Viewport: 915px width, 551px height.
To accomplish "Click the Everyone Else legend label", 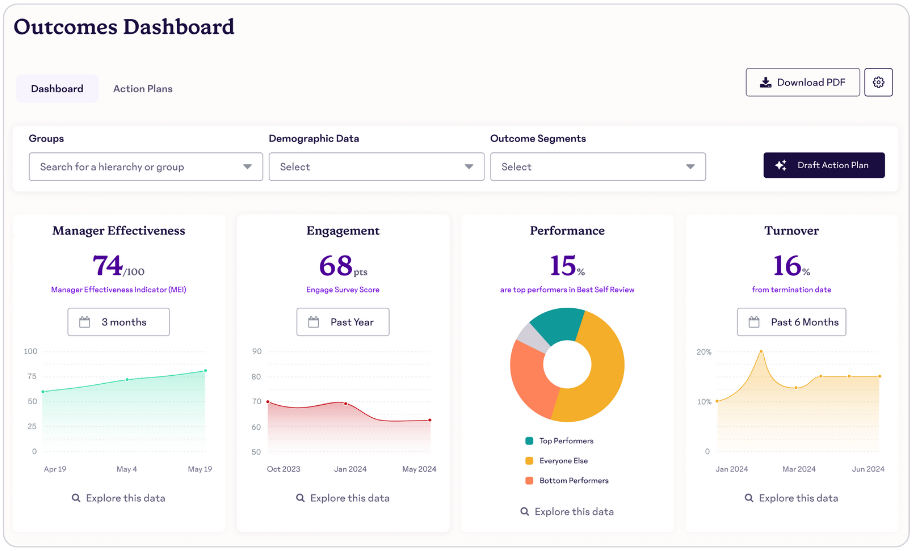I will click(564, 461).
